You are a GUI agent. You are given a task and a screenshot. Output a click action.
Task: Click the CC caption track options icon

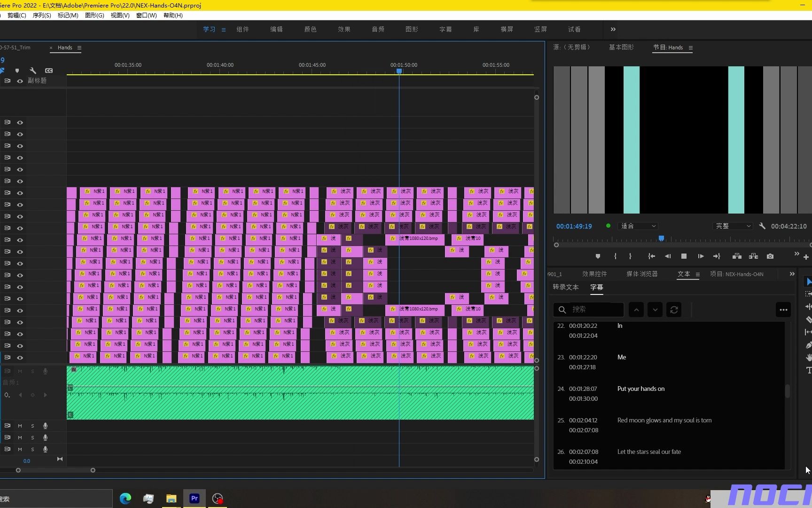point(49,71)
